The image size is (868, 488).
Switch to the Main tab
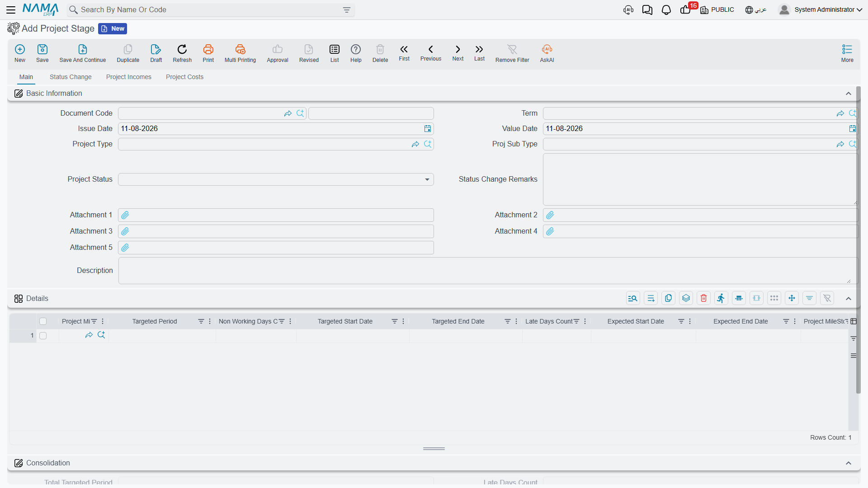[26, 77]
